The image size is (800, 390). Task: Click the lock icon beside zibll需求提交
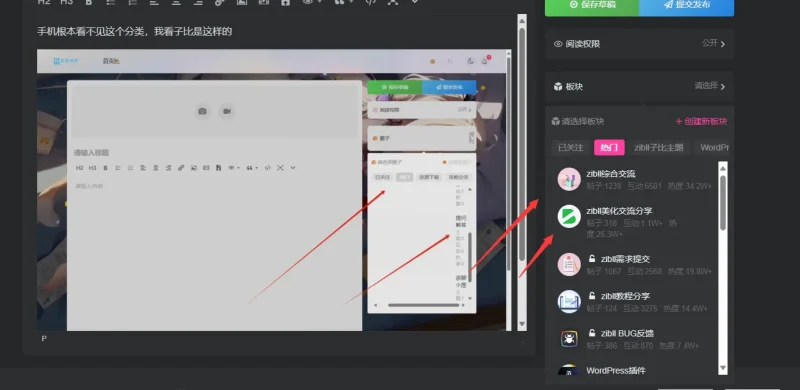tap(592, 258)
